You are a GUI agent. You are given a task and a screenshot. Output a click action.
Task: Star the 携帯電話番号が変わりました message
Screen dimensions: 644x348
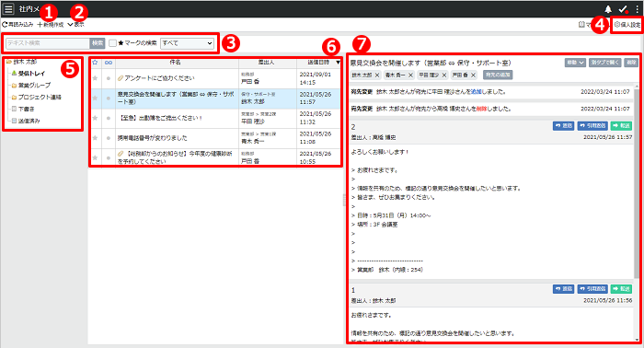[96, 138]
